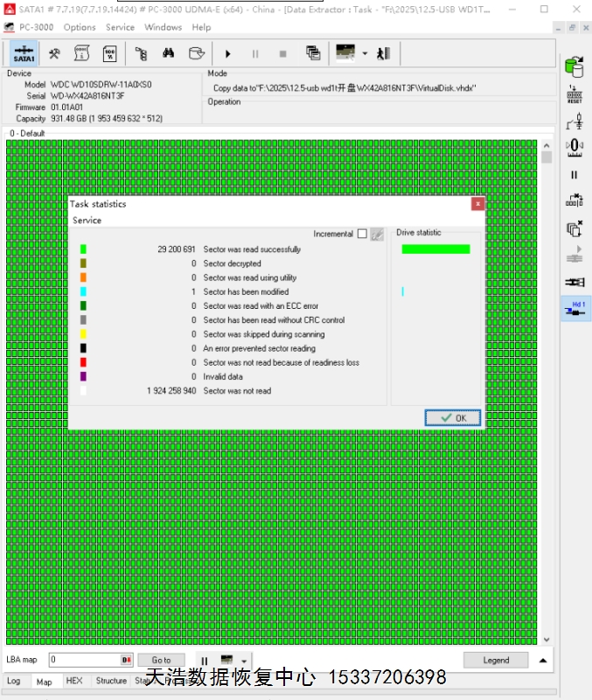The width and height of the screenshot is (592, 700).
Task: Click the RESET icon in right sidebar
Action: tap(575, 94)
